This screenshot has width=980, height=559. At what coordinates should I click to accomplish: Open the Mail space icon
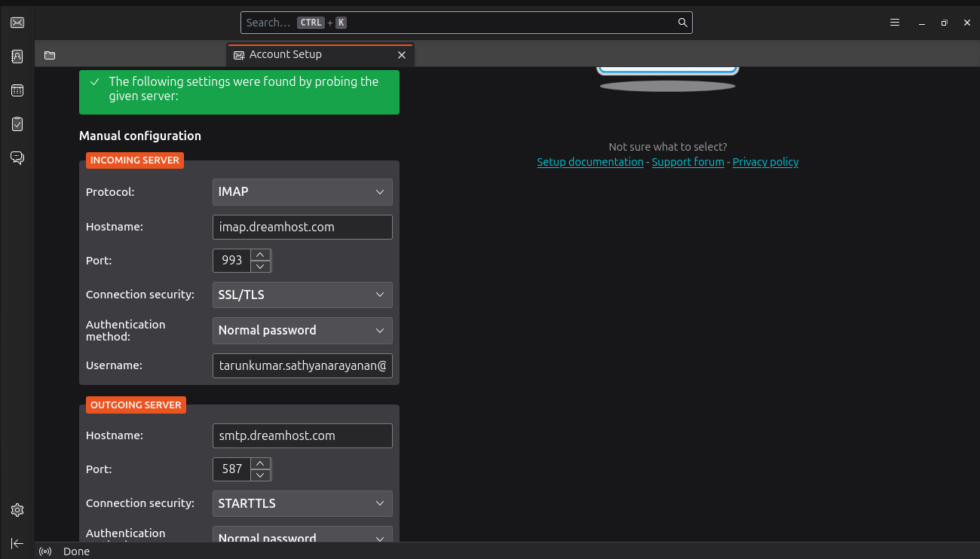(17, 23)
